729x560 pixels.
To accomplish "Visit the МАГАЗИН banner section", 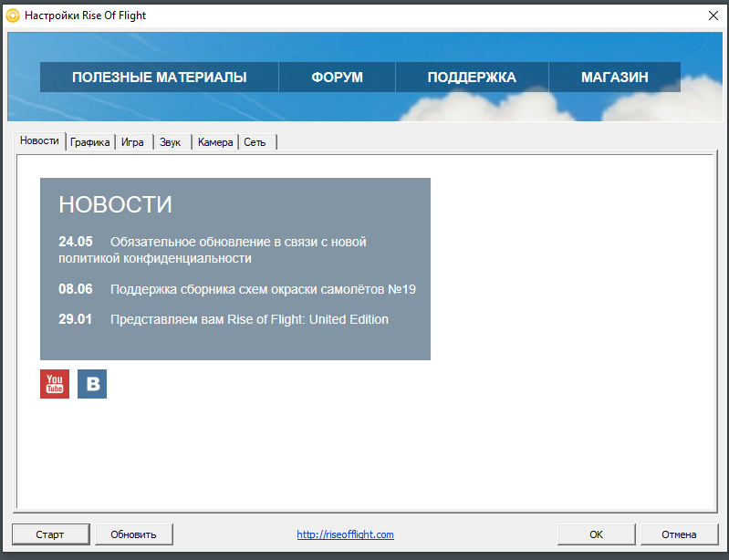I will pos(614,78).
